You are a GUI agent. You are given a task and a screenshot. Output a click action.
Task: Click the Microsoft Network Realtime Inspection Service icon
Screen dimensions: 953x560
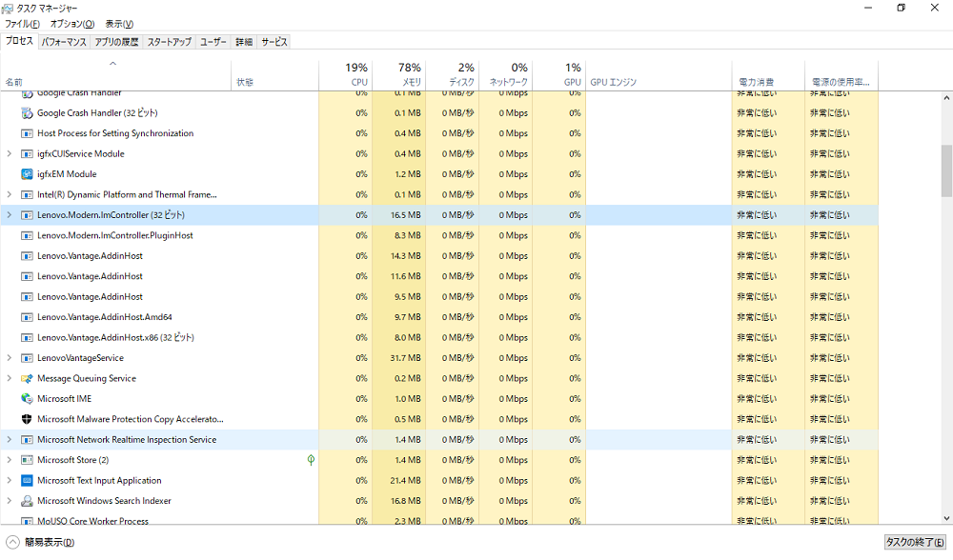pyautogui.click(x=27, y=440)
